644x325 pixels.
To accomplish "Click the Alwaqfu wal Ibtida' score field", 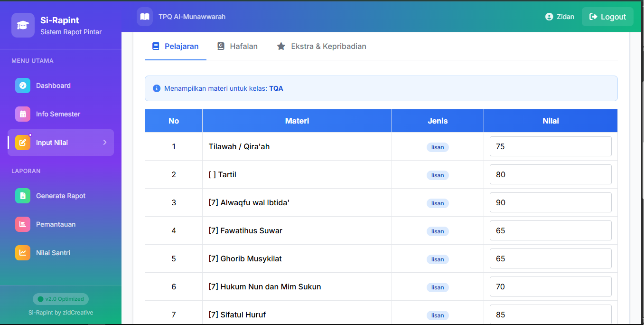I will point(550,202).
